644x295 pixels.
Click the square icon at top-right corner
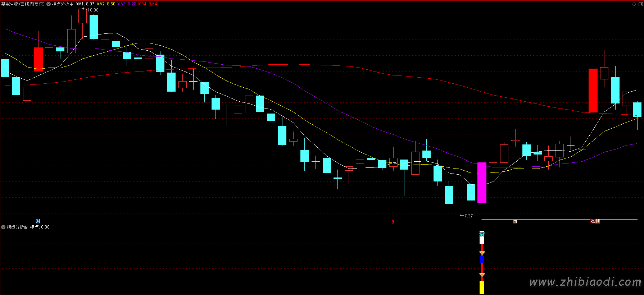(x=640, y=4)
